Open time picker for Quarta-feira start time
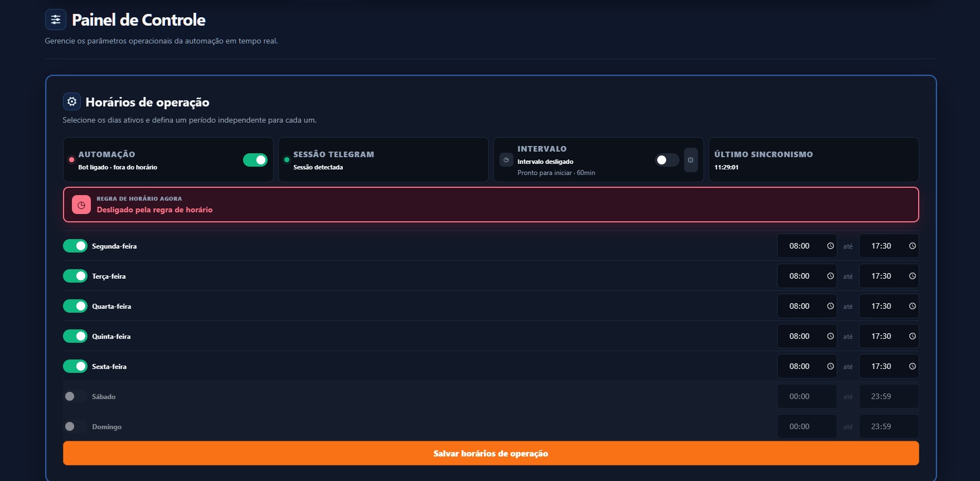This screenshot has width=980, height=481. pyautogui.click(x=830, y=306)
